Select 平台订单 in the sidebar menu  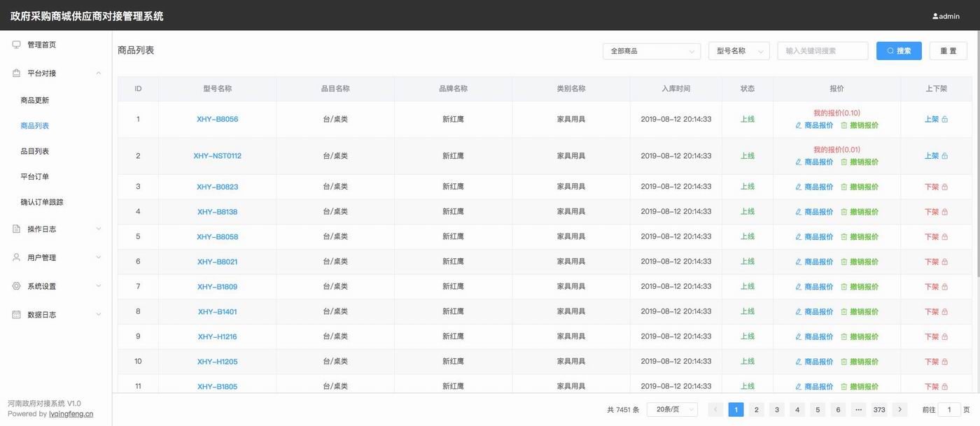[x=35, y=176]
